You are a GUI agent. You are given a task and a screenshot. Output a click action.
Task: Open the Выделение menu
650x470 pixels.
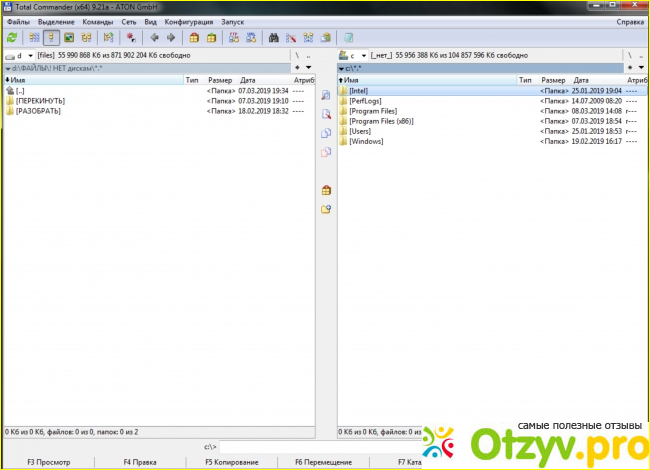point(56,21)
